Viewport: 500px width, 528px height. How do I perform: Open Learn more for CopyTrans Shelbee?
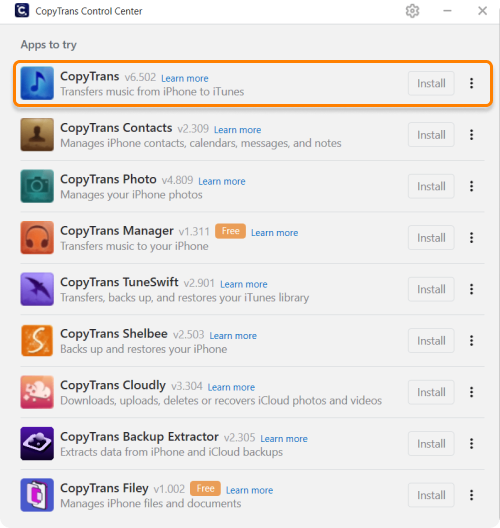pyautogui.click(x=233, y=336)
